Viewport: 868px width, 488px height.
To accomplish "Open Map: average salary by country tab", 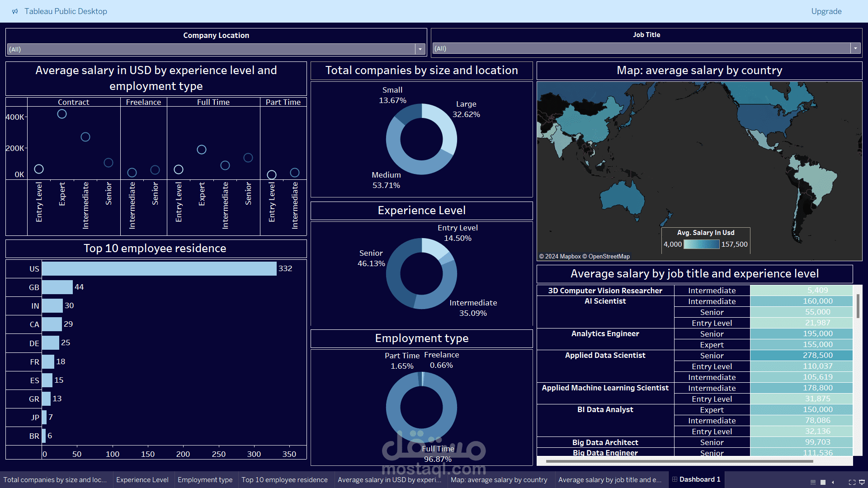I will [499, 480].
